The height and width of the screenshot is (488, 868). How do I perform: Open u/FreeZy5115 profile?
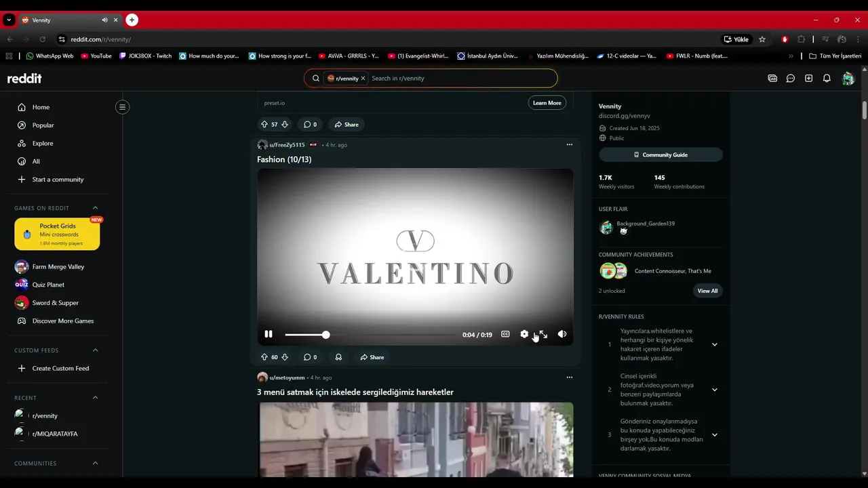(x=287, y=145)
